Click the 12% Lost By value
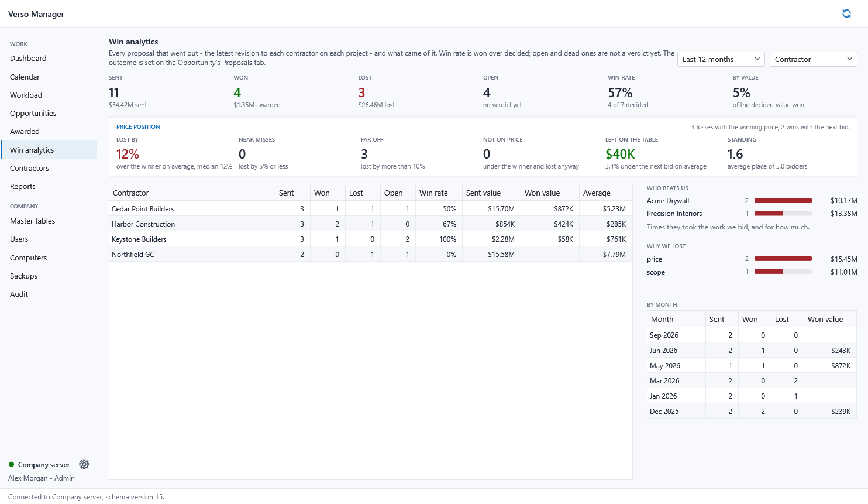The width and height of the screenshot is (868, 504). 128,154
